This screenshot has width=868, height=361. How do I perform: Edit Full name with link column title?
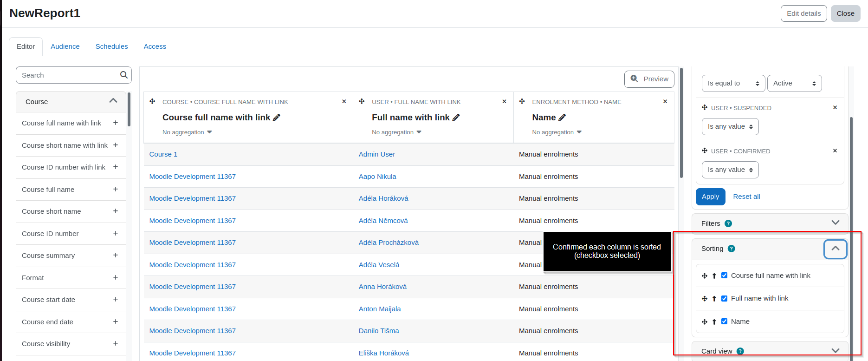tap(456, 118)
